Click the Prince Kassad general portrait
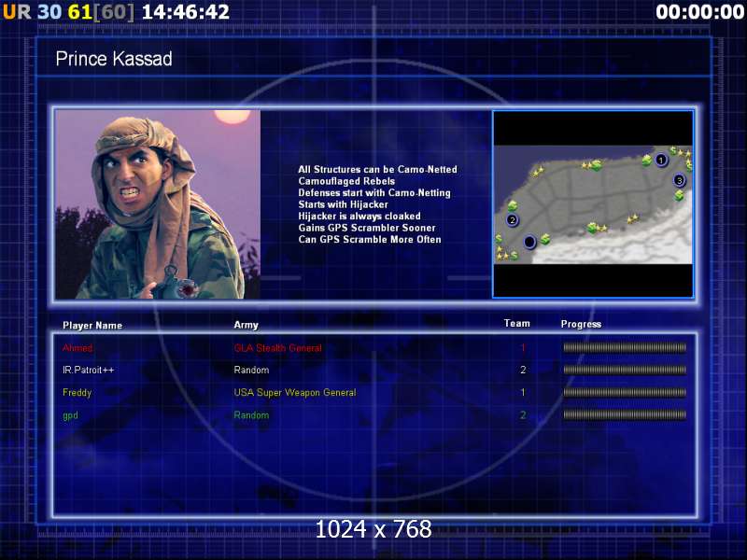The image size is (747, 560). click(x=158, y=204)
